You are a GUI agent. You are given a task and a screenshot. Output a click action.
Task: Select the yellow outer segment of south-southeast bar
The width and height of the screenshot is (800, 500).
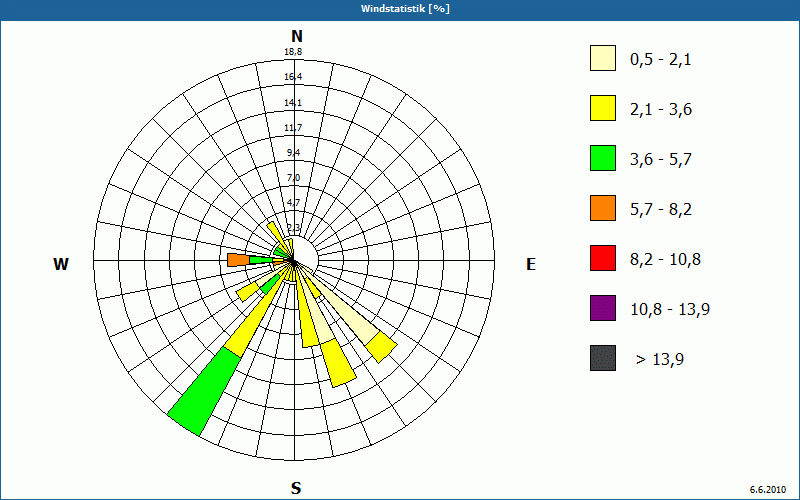tap(338, 363)
